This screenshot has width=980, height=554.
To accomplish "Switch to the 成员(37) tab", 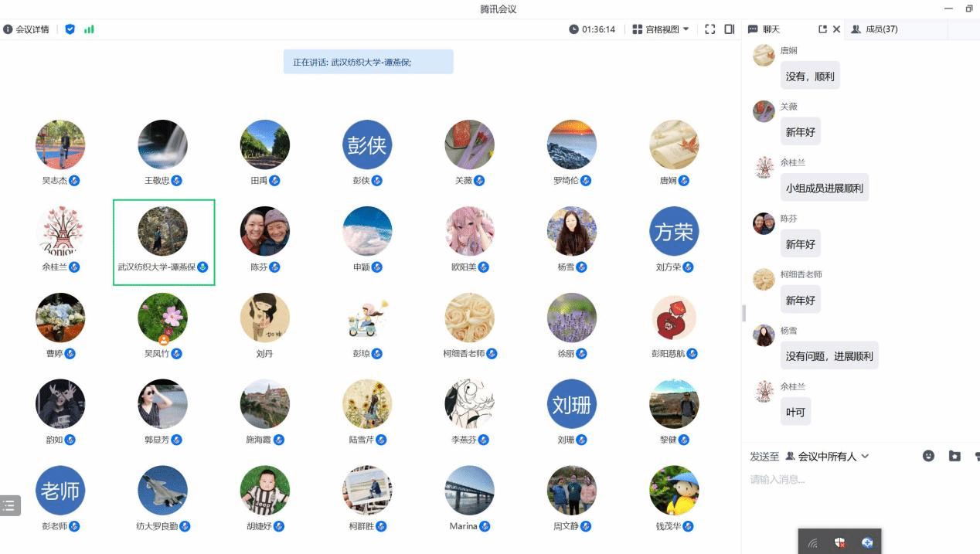I will [x=874, y=29].
